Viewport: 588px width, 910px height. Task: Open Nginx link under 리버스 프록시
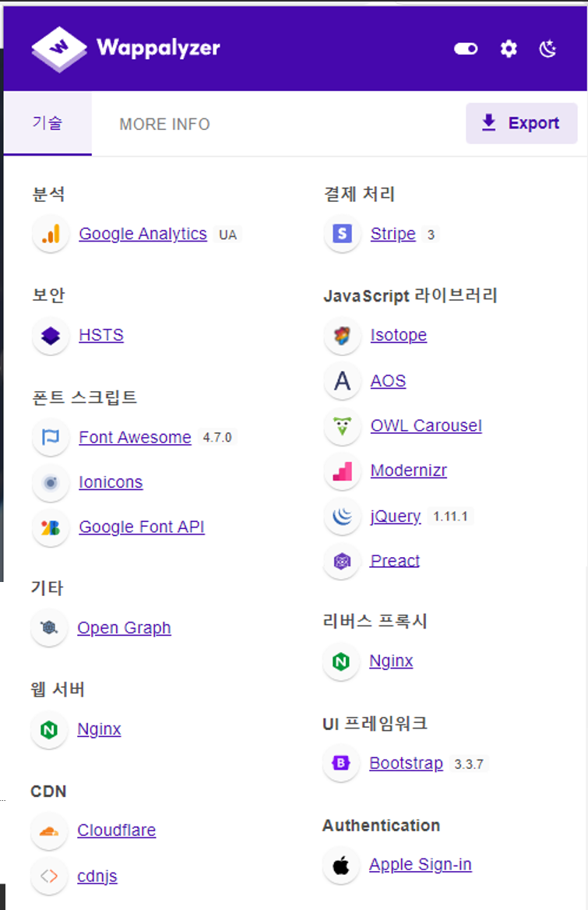click(x=392, y=661)
